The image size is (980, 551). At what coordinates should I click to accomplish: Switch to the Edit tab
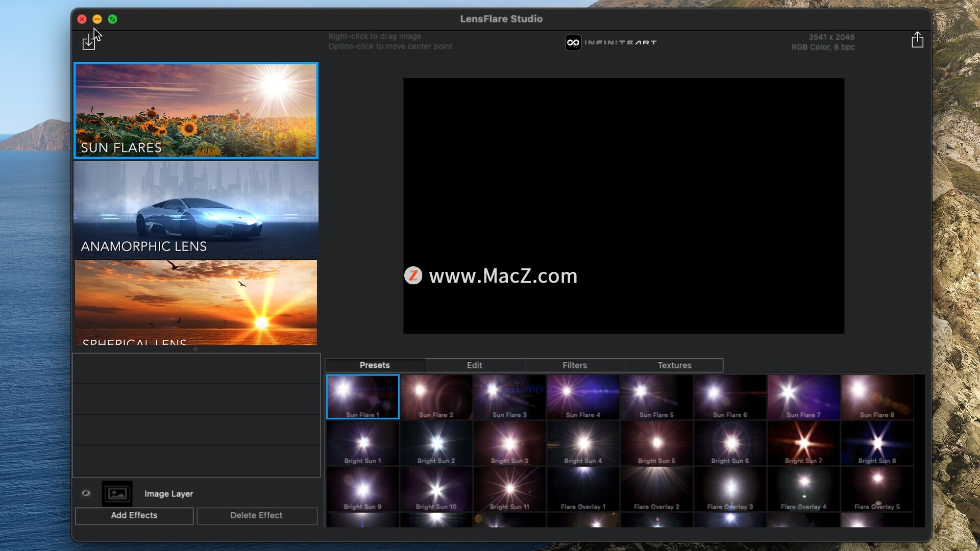tap(474, 365)
